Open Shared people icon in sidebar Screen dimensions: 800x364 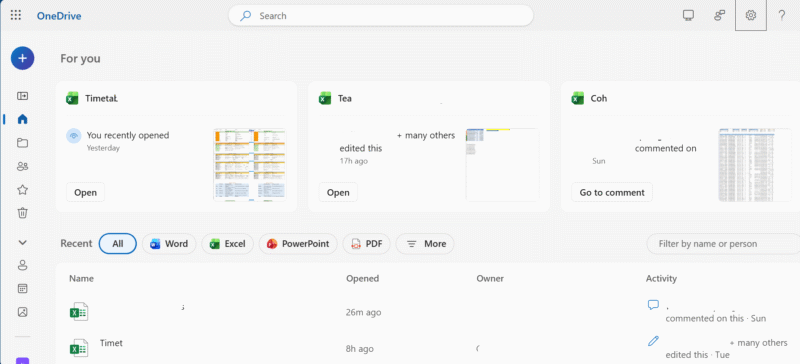[x=22, y=166]
